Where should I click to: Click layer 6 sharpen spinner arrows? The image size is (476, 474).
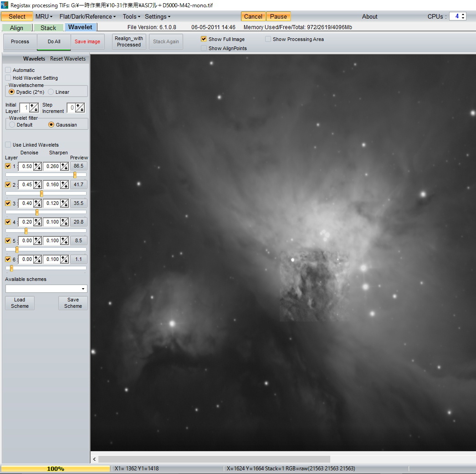tap(64, 260)
